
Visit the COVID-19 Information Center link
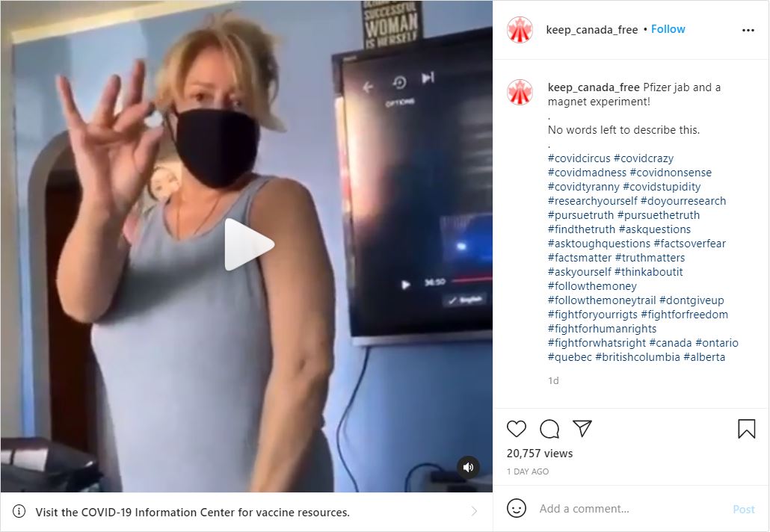192,513
